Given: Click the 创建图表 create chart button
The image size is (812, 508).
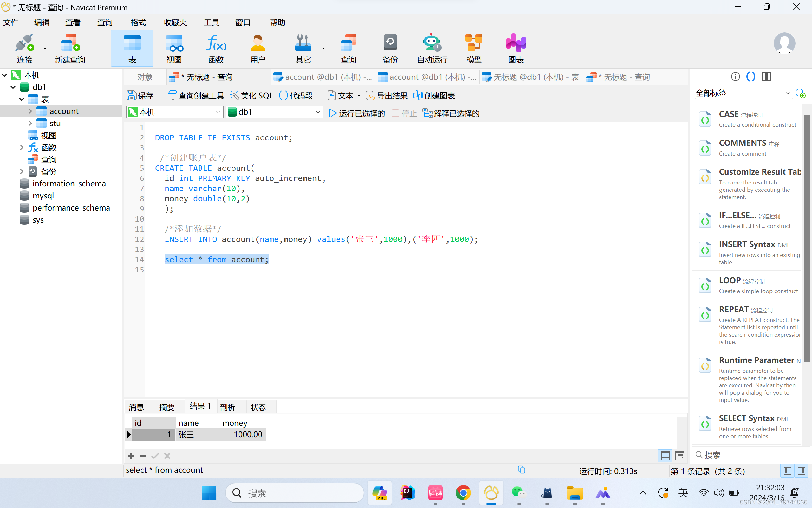Looking at the screenshot, I should point(434,96).
